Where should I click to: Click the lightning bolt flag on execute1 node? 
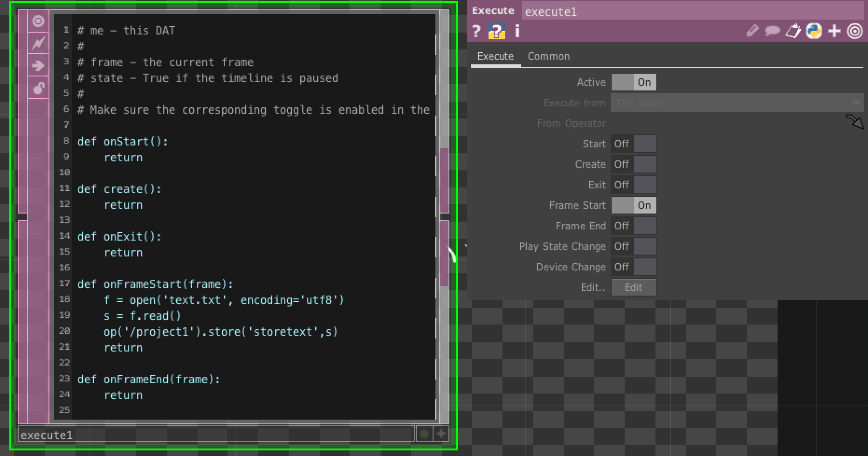(x=38, y=43)
